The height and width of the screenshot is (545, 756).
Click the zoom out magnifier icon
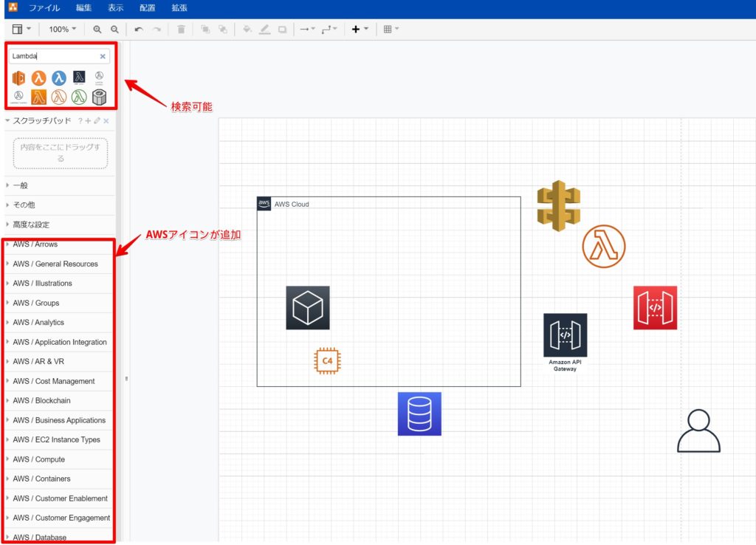(x=114, y=29)
